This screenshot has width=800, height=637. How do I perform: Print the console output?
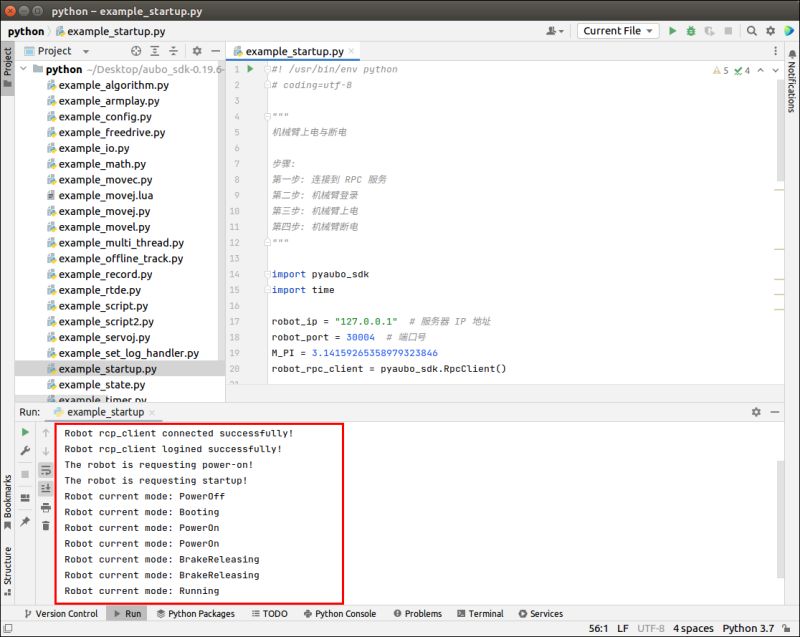(x=46, y=508)
